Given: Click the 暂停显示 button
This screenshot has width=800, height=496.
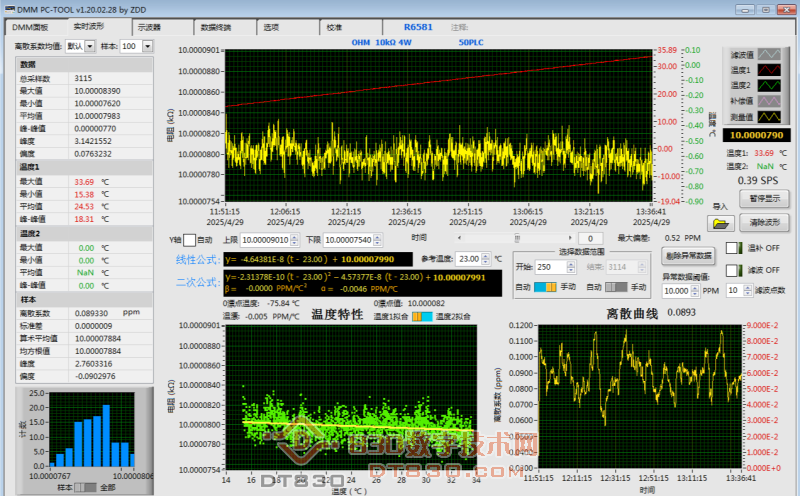Looking at the screenshot, I should 764,199.
